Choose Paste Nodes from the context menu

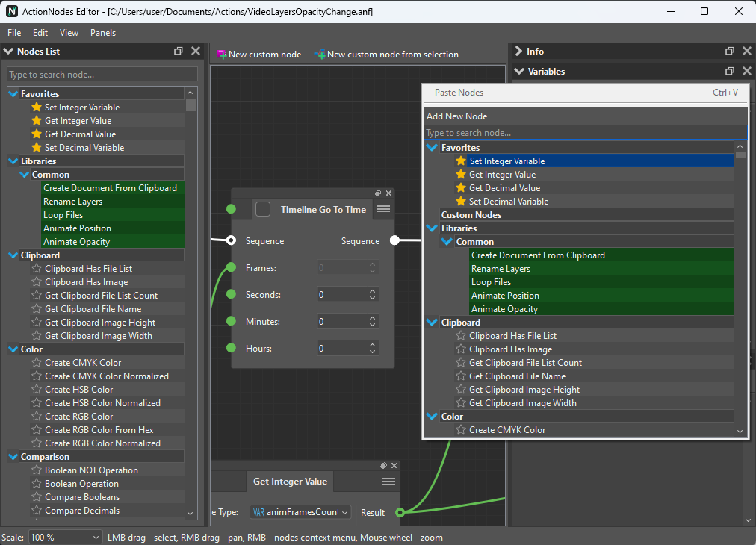pyautogui.click(x=459, y=93)
